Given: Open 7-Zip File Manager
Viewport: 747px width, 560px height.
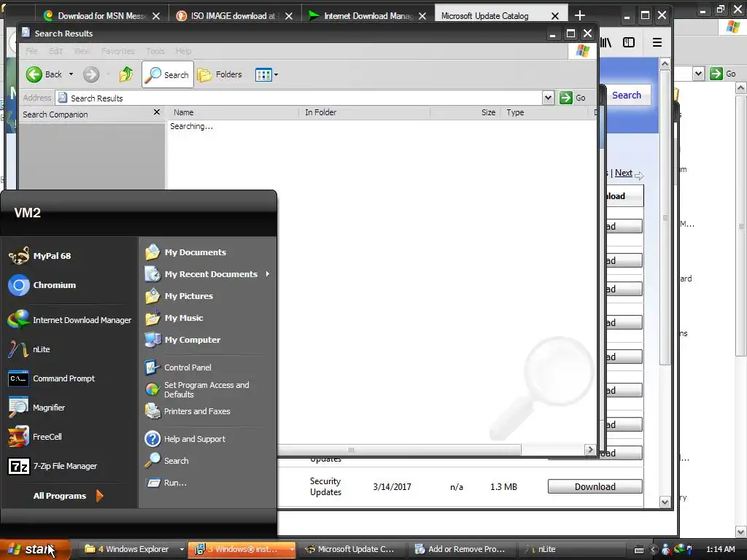Looking at the screenshot, I should click(x=53, y=466).
